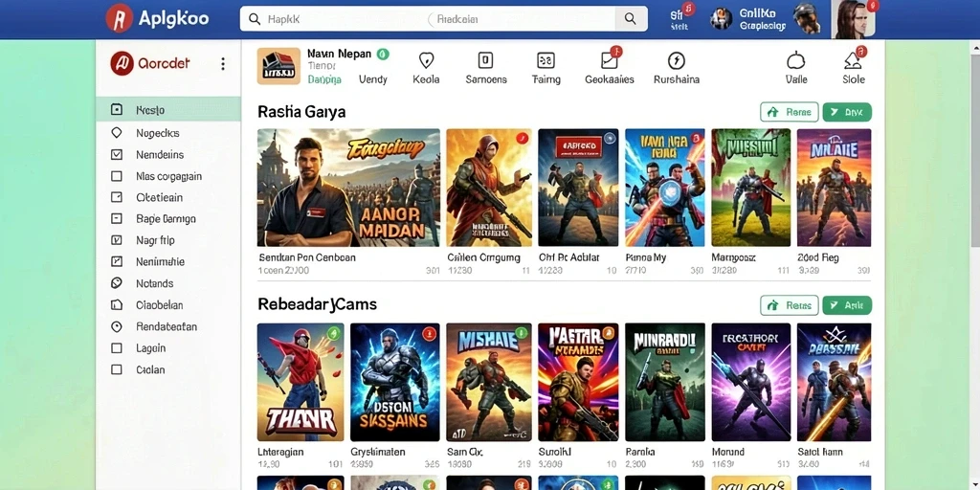This screenshot has height=490, width=980.
Task: Enable the Lagein checkbox in sidebar
Action: (116, 348)
